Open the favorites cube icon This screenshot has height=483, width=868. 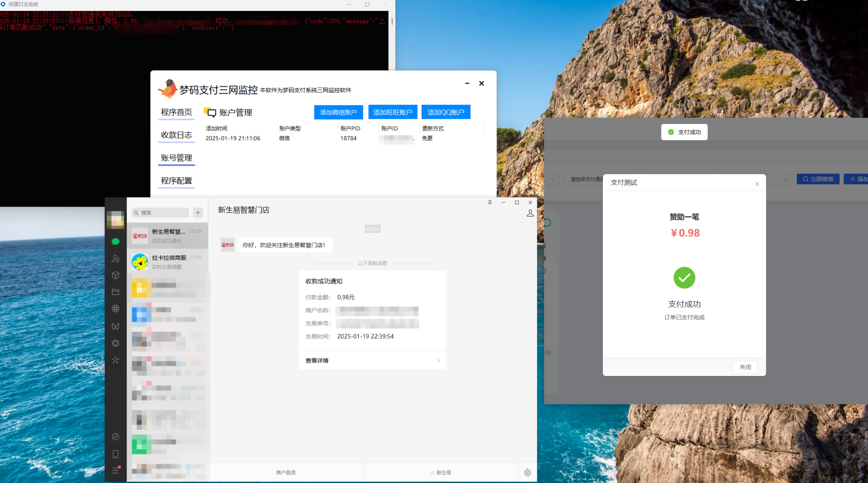coord(115,275)
